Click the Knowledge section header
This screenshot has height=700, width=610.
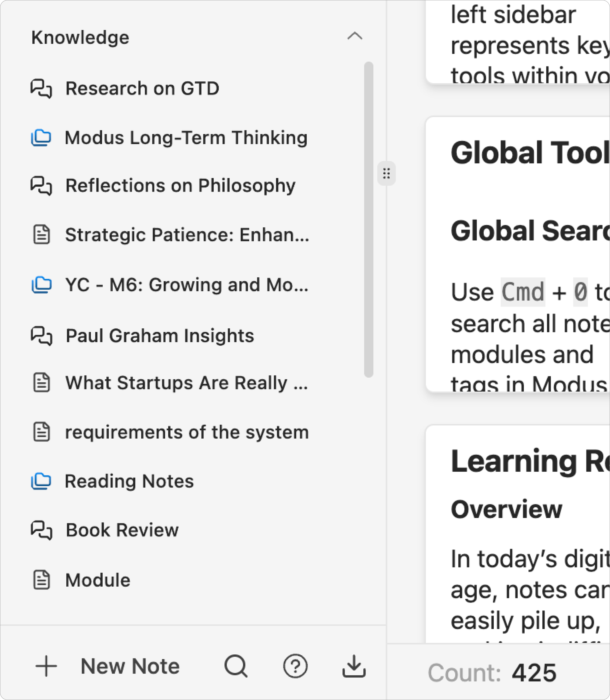(80, 37)
